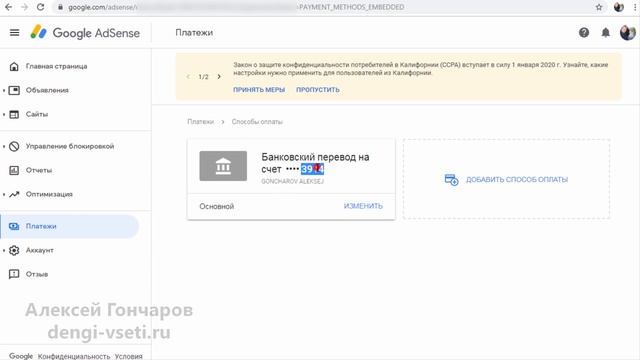Click the padlock site info icon
Viewport: 640px width, 360px height.
click(x=60, y=7)
